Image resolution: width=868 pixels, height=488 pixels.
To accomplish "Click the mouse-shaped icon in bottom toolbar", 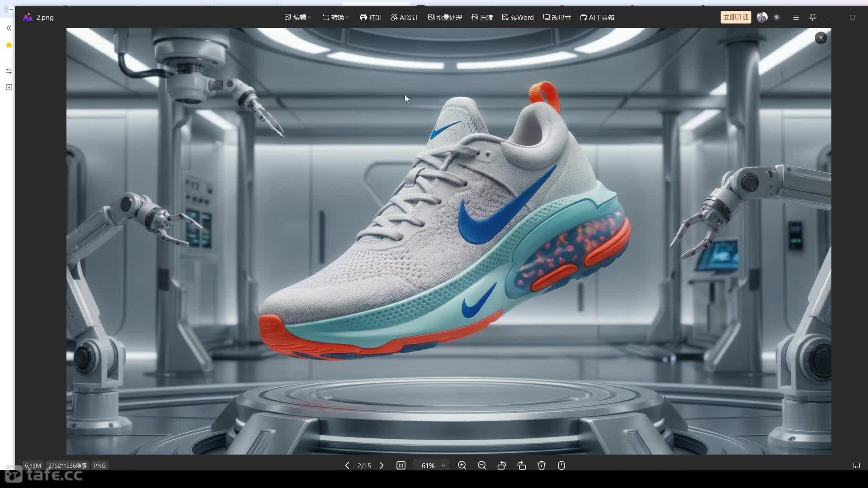I will (x=561, y=465).
